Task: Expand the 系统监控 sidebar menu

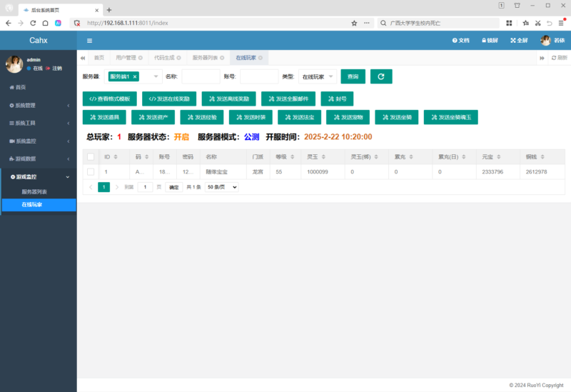Action: (x=39, y=141)
